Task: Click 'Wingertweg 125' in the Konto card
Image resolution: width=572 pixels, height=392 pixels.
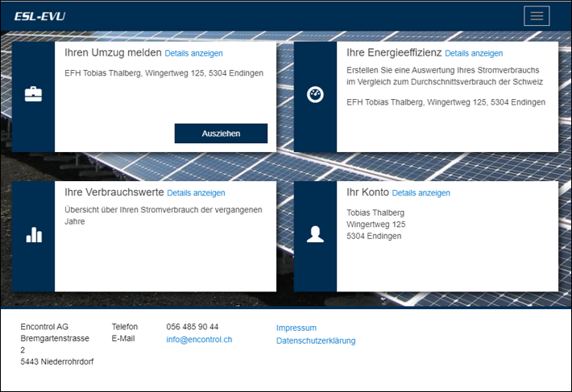Action: pos(376,224)
